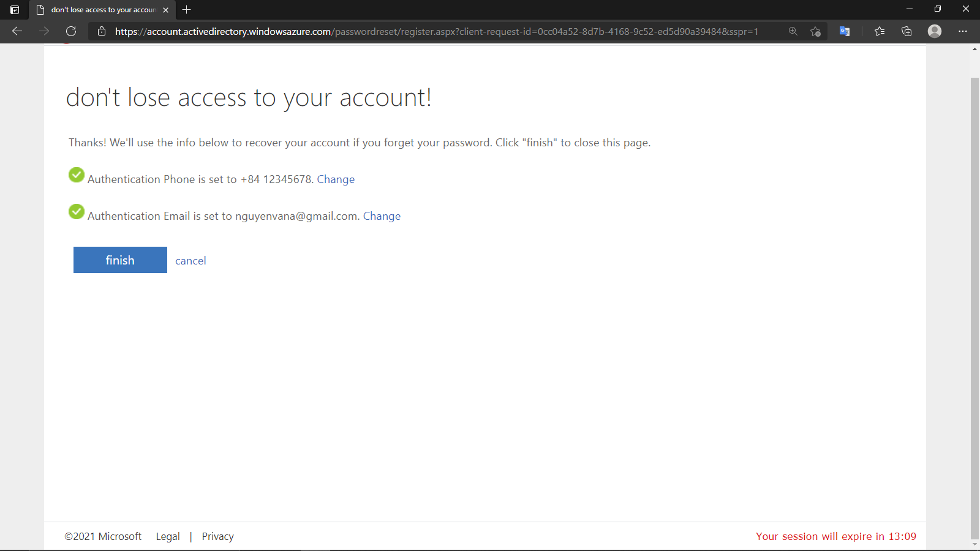Click the lock icon in address bar
This screenshot has height=551, width=980.
click(x=102, y=31)
